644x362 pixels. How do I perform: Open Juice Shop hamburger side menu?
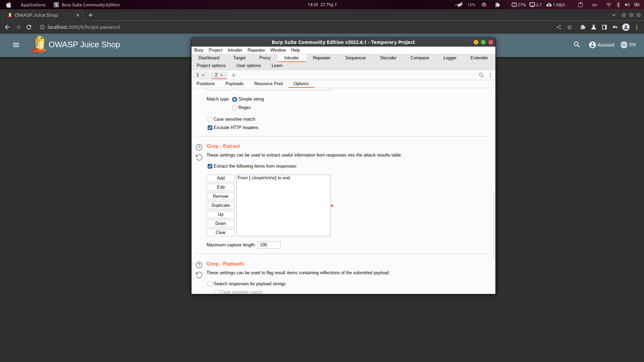pos(16,45)
